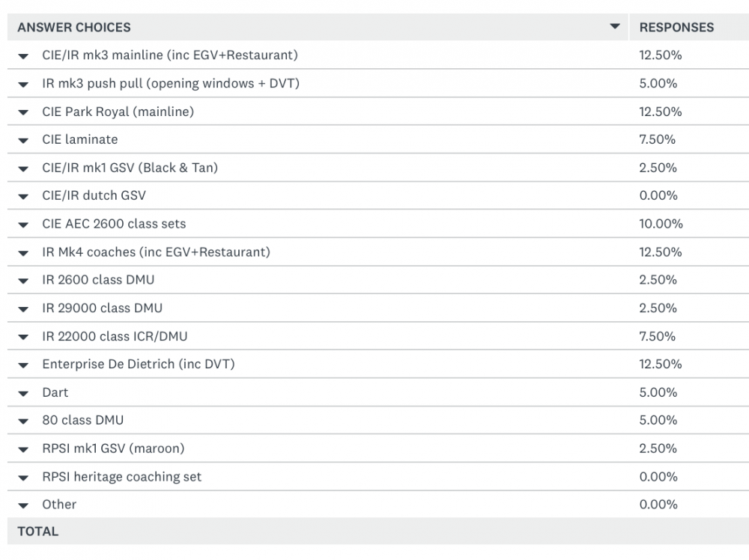
Task: Expand the IR mk3 push pull row arrow
Action: pos(24,84)
